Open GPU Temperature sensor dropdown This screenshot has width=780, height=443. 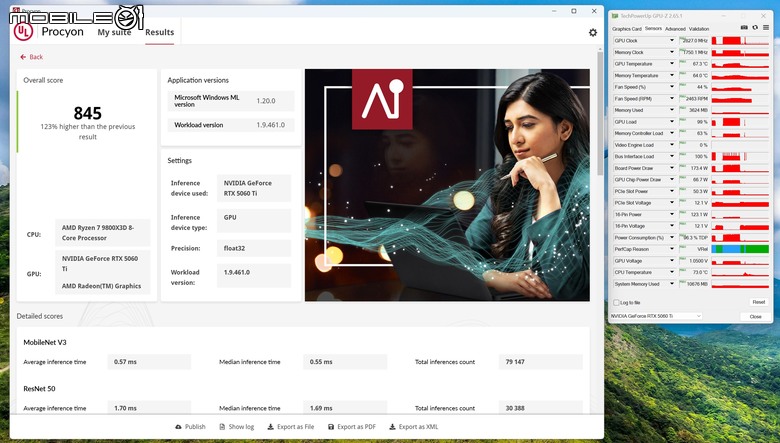coord(672,64)
